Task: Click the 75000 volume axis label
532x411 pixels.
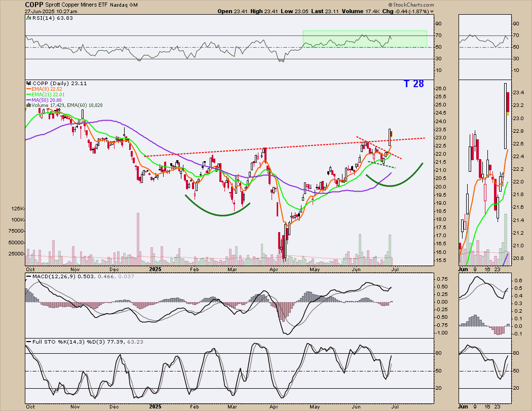Action: [16, 231]
